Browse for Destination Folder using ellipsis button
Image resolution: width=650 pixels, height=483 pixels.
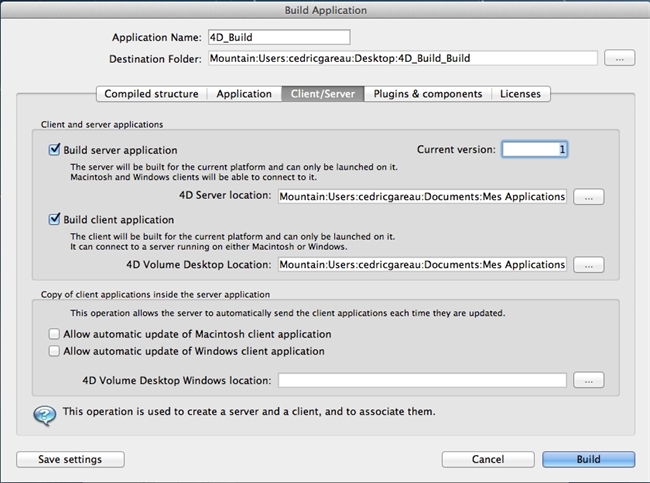[619, 59]
